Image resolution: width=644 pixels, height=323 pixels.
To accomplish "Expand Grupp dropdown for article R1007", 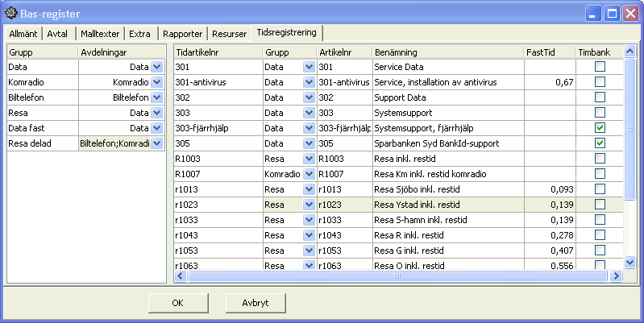I will coord(309,174).
